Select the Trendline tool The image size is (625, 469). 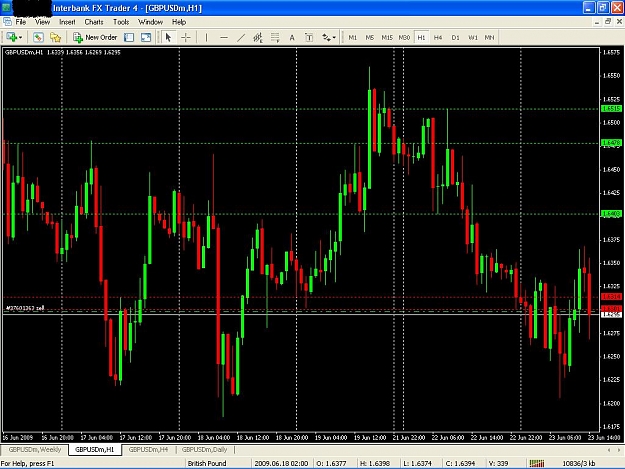pos(241,37)
